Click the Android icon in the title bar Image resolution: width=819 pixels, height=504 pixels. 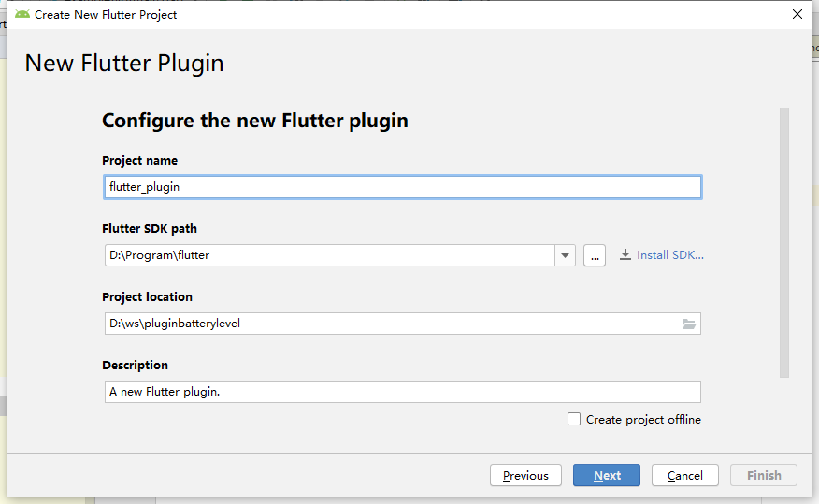(x=22, y=14)
